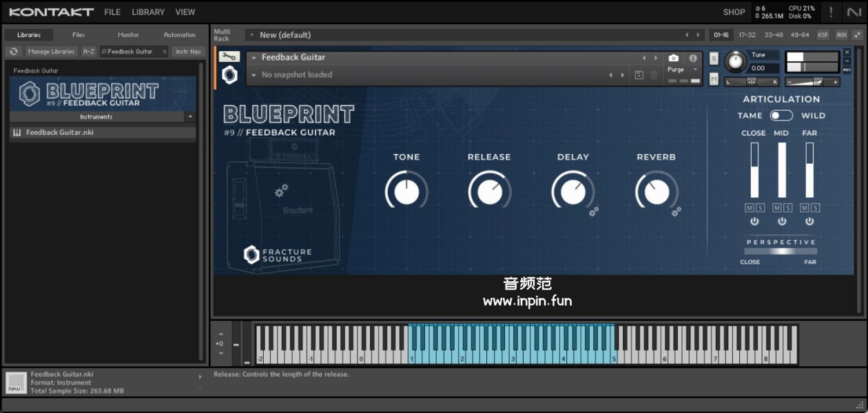868x413 pixels.
Task: Solo the Mid microphone channel
Action: click(x=787, y=208)
